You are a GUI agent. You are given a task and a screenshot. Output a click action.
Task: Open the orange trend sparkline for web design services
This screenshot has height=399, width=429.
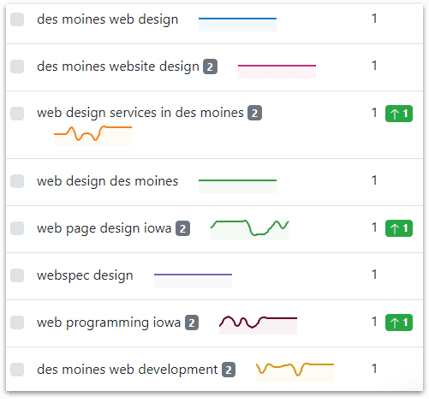pos(93,136)
